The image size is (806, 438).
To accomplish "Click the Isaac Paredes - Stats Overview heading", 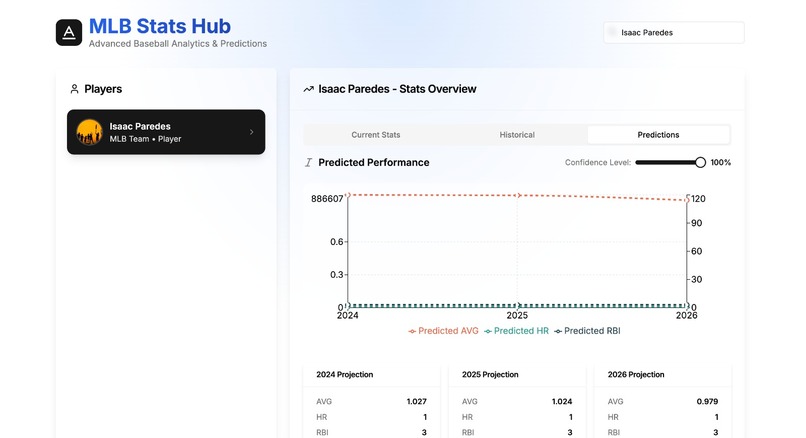I will [x=397, y=89].
